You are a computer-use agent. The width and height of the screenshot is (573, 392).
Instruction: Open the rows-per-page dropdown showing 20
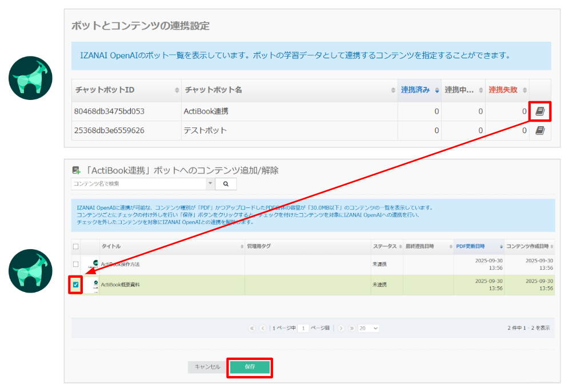(368, 329)
